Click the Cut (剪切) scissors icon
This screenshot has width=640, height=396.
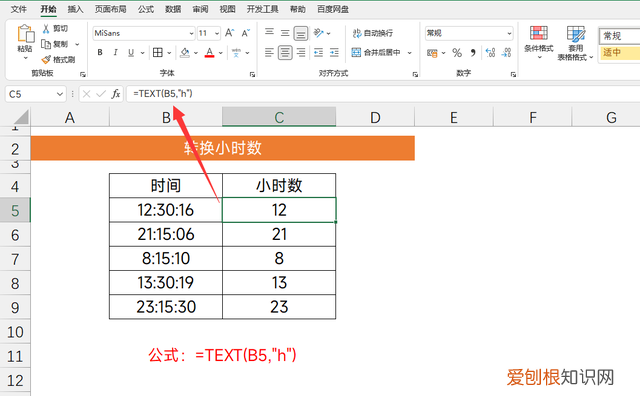(x=46, y=28)
